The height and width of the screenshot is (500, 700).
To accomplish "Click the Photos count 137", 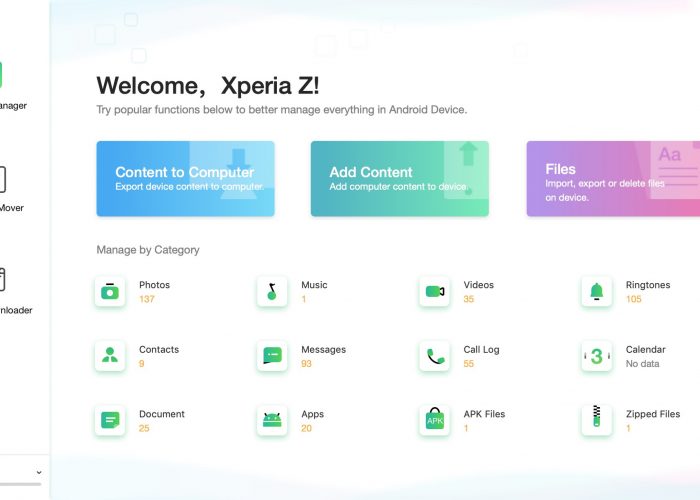I will (147, 299).
